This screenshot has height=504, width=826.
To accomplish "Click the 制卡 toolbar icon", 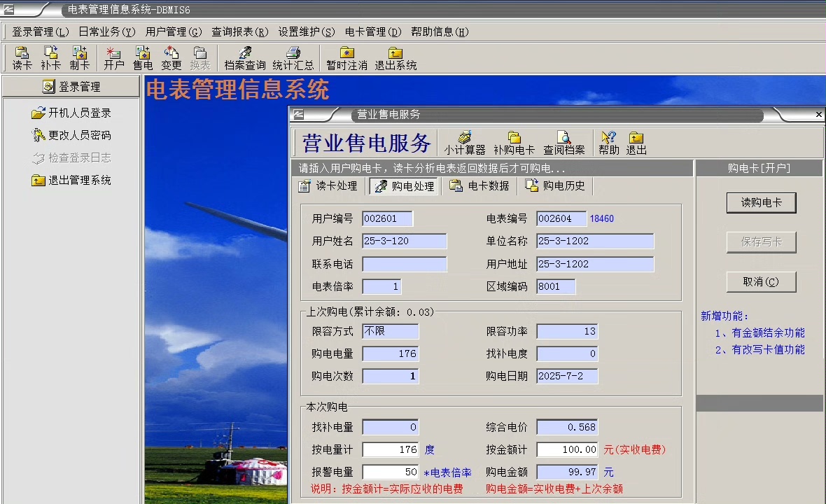I will click(x=80, y=58).
